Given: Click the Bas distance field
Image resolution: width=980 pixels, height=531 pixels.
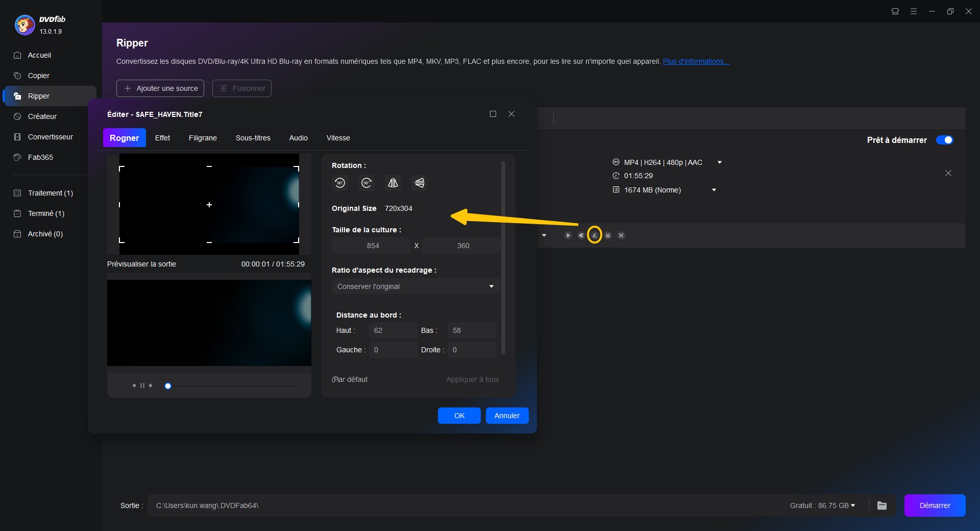Looking at the screenshot, I should (472, 330).
